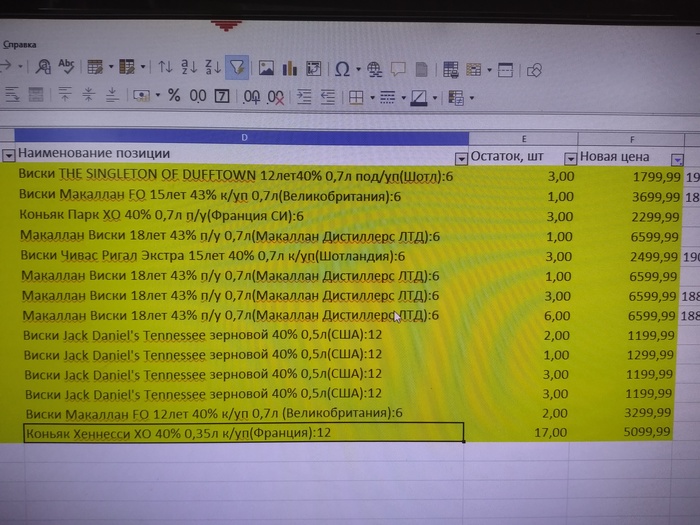Toggle the AutoFilter funnel button

tap(237, 67)
